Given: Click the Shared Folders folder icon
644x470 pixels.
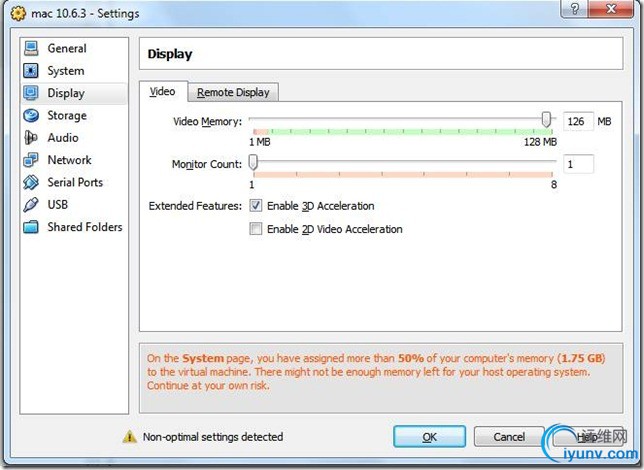Looking at the screenshot, I should (x=31, y=227).
